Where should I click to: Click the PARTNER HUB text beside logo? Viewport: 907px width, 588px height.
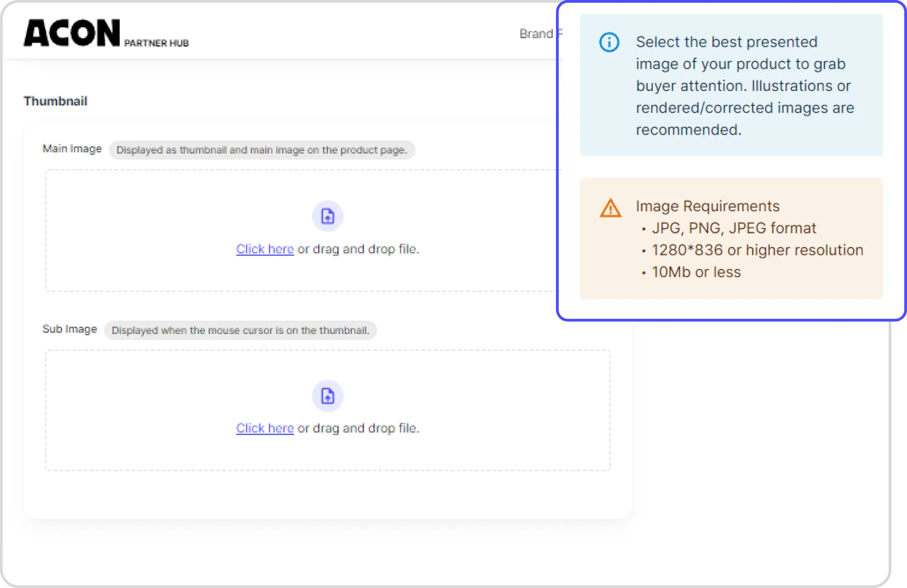(x=156, y=43)
